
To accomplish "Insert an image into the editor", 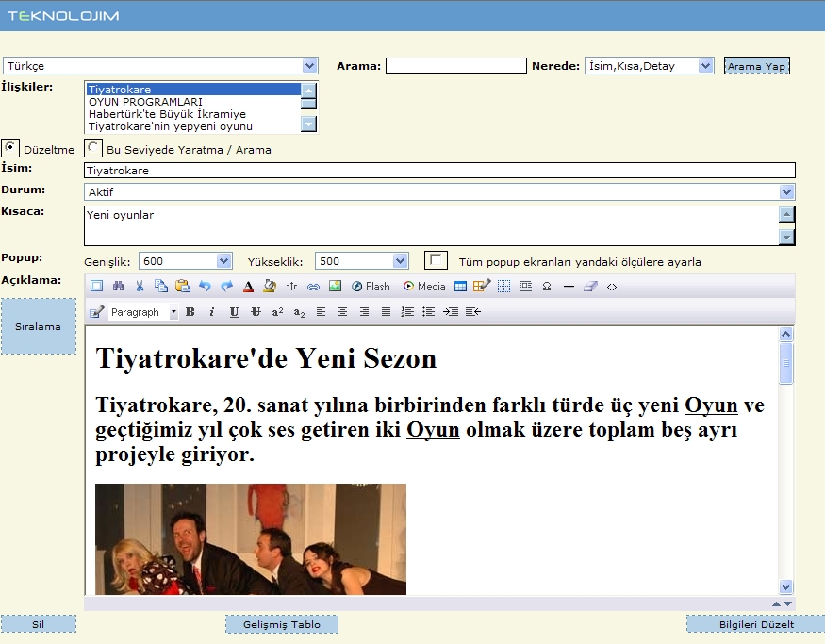I will coord(335,287).
